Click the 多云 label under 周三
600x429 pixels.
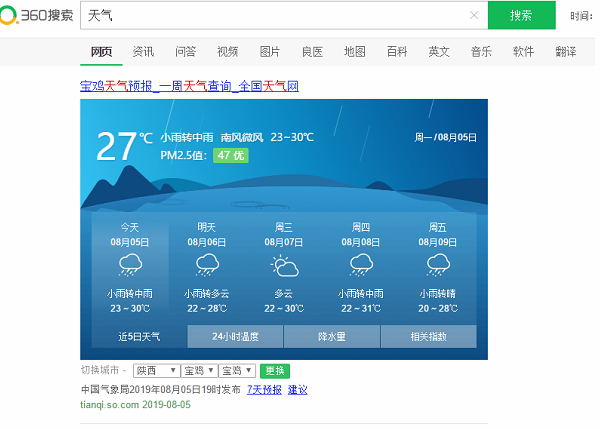click(284, 294)
